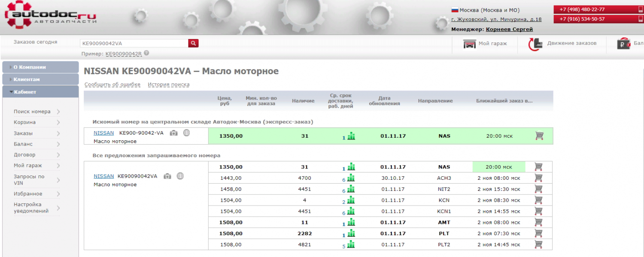Show info for express-order KE900-90042-VA
This screenshot has height=257, width=644.
(x=186, y=133)
